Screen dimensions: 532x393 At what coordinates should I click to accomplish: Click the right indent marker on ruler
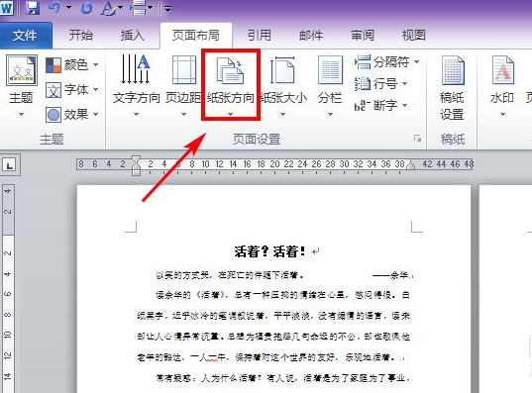pos(410,165)
